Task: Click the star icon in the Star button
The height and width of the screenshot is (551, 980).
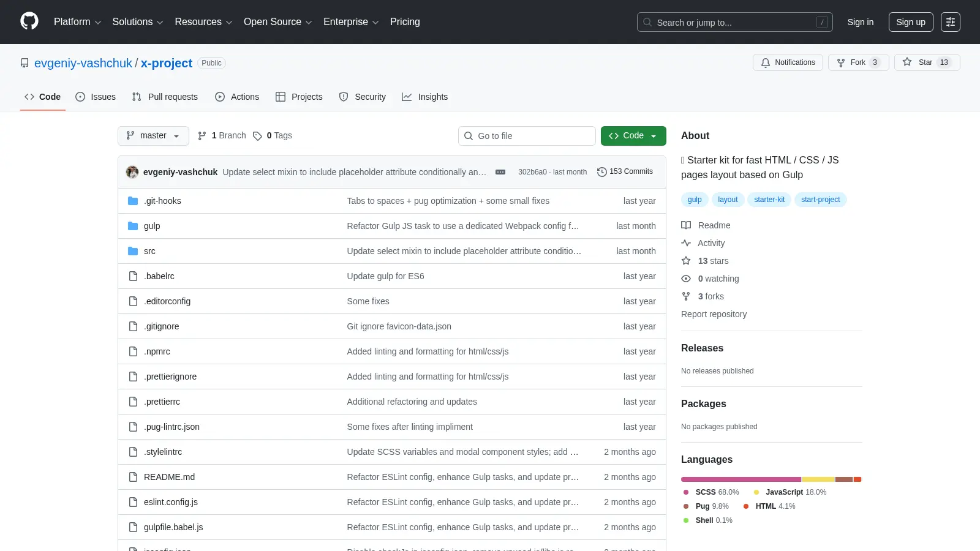Action: click(x=907, y=62)
